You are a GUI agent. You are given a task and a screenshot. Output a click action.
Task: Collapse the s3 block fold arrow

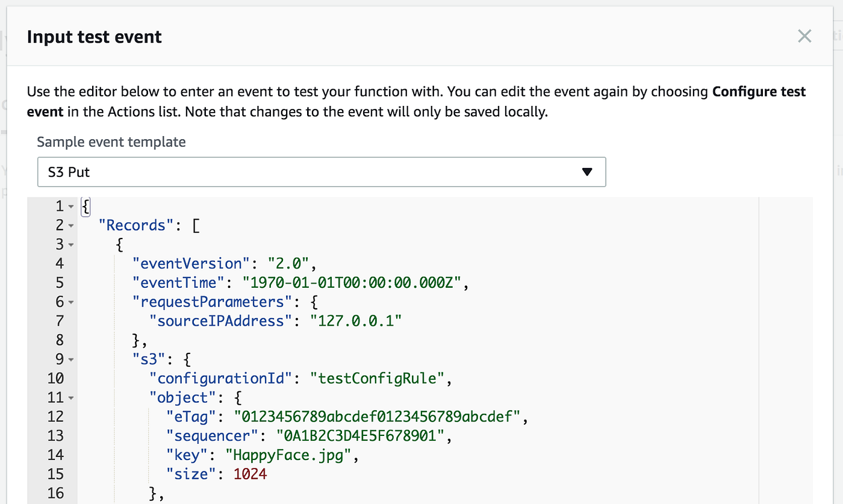point(71,359)
